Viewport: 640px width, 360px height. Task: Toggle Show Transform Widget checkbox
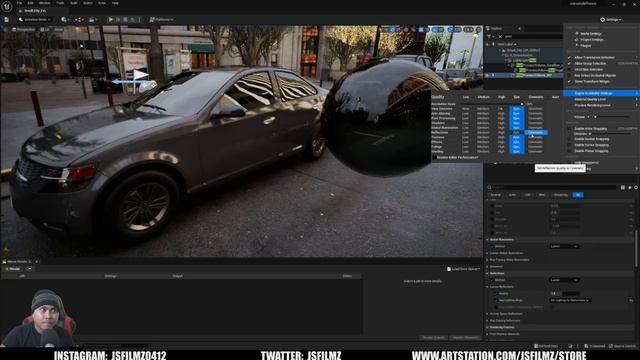tap(569, 81)
